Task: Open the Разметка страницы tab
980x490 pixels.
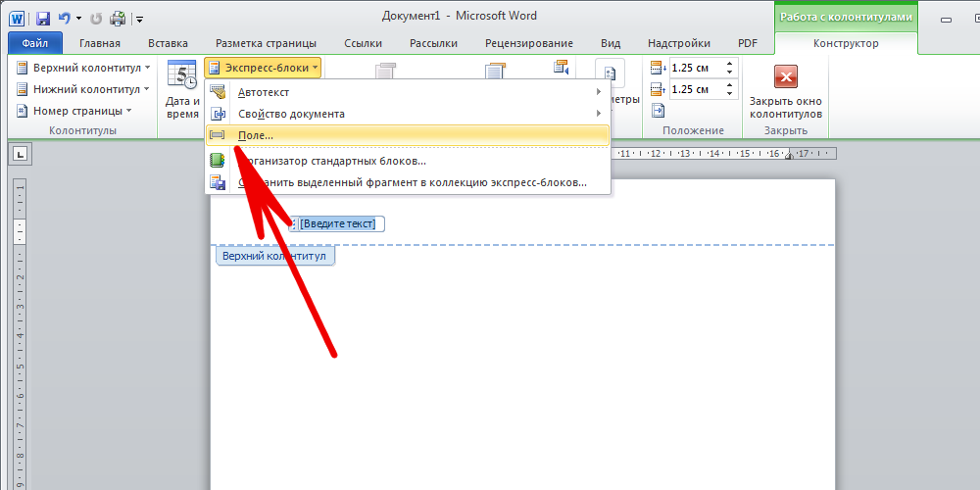Action: (x=266, y=43)
